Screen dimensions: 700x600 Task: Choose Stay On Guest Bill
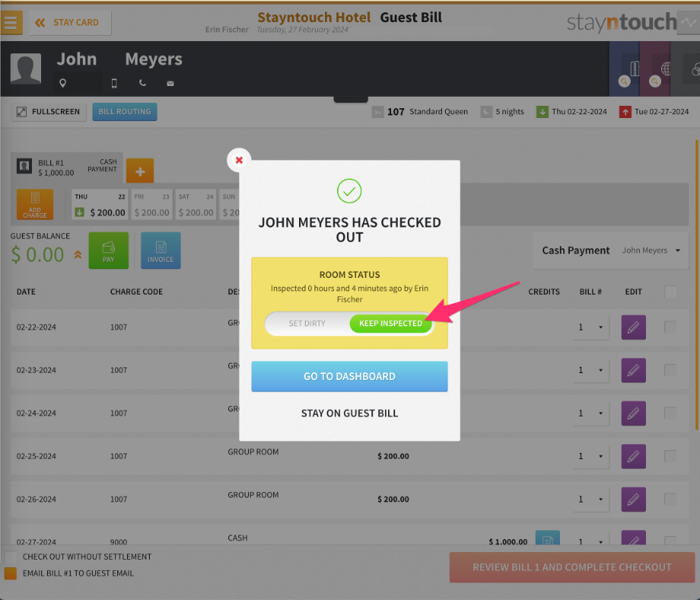349,413
